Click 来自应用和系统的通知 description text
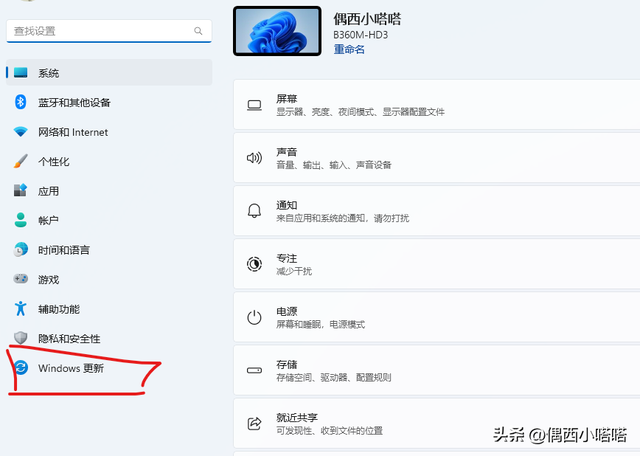The image size is (640, 456). (x=342, y=218)
